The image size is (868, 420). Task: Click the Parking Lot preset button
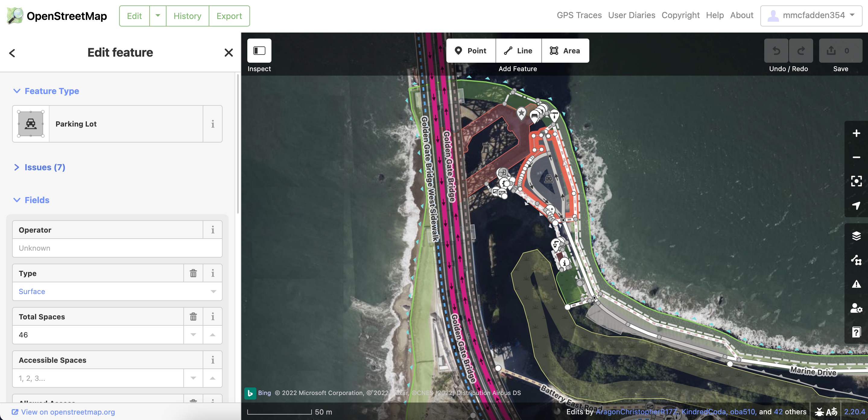pyautogui.click(x=108, y=124)
